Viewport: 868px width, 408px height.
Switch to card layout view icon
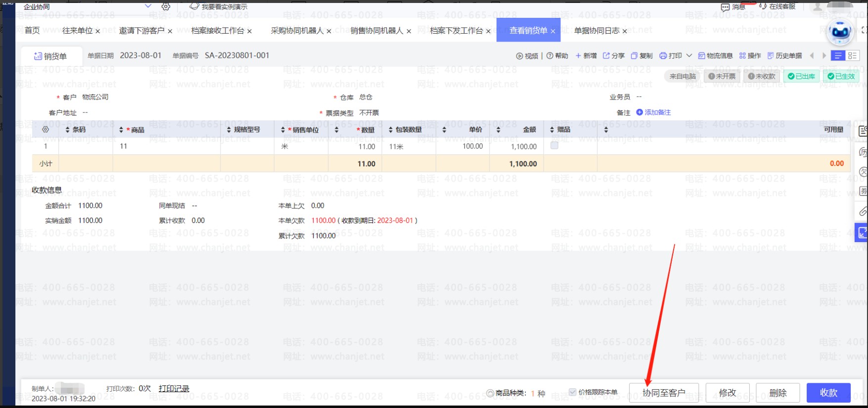pos(852,56)
